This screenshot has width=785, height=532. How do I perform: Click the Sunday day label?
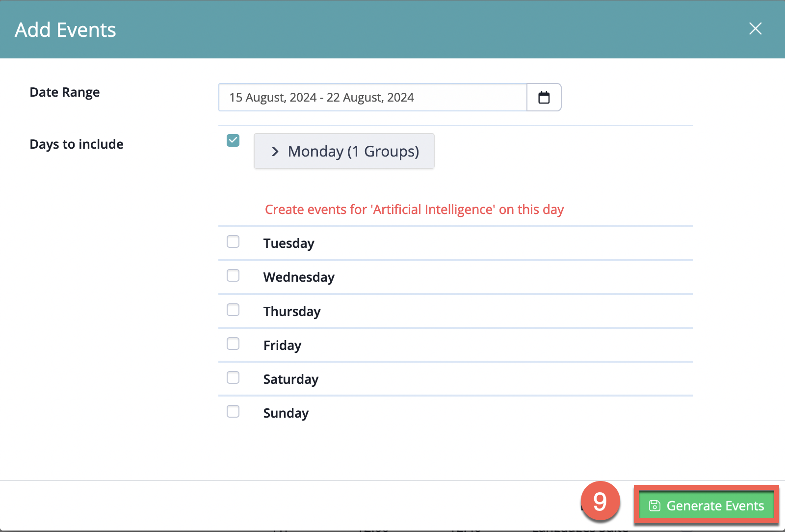tap(286, 413)
